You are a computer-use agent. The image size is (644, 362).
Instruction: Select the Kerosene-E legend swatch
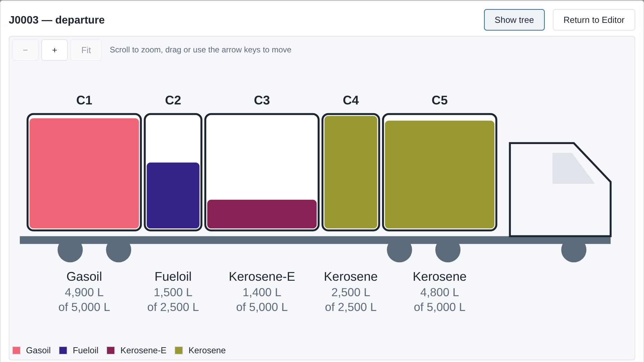[x=111, y=350]
